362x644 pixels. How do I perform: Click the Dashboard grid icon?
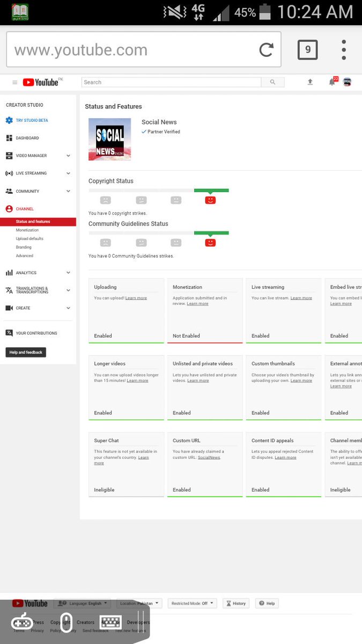click(x=9, y=138)
